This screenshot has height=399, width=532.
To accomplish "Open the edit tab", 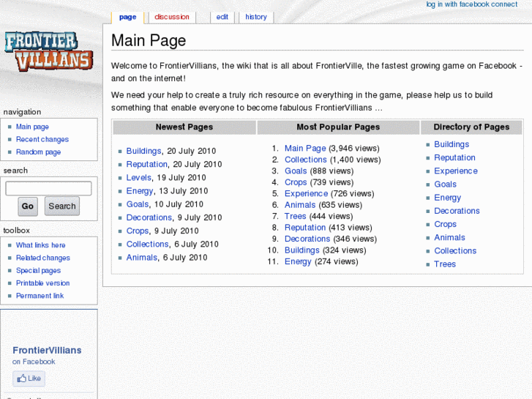I will (x=222, y=17).
